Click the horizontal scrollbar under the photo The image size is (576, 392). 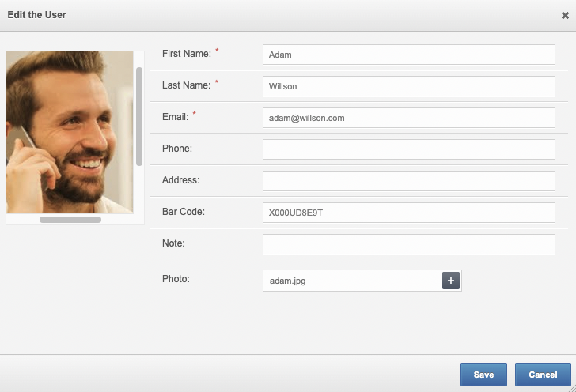[x=70, y=220]
